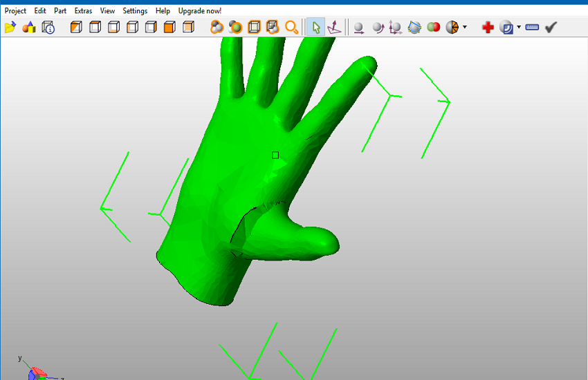Click the free cut polygon icon
The height and width of the screenshot is (380, 588).
tap(414, 28)
